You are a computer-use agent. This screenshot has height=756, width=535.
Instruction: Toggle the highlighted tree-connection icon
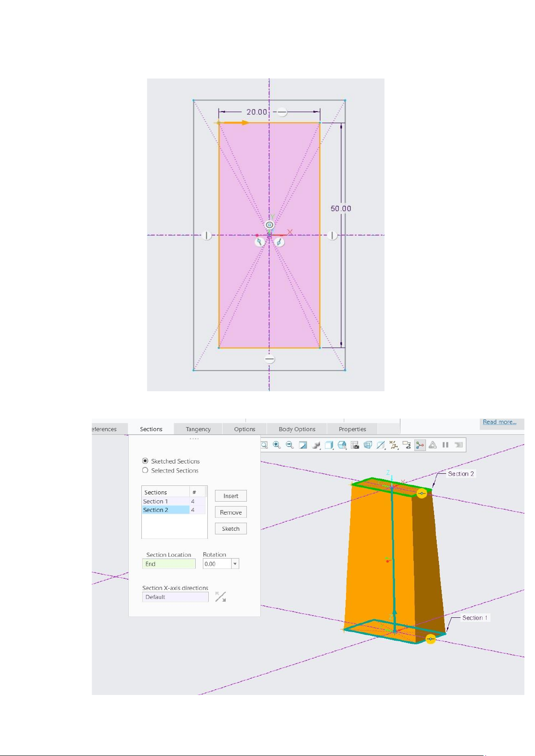420,445
